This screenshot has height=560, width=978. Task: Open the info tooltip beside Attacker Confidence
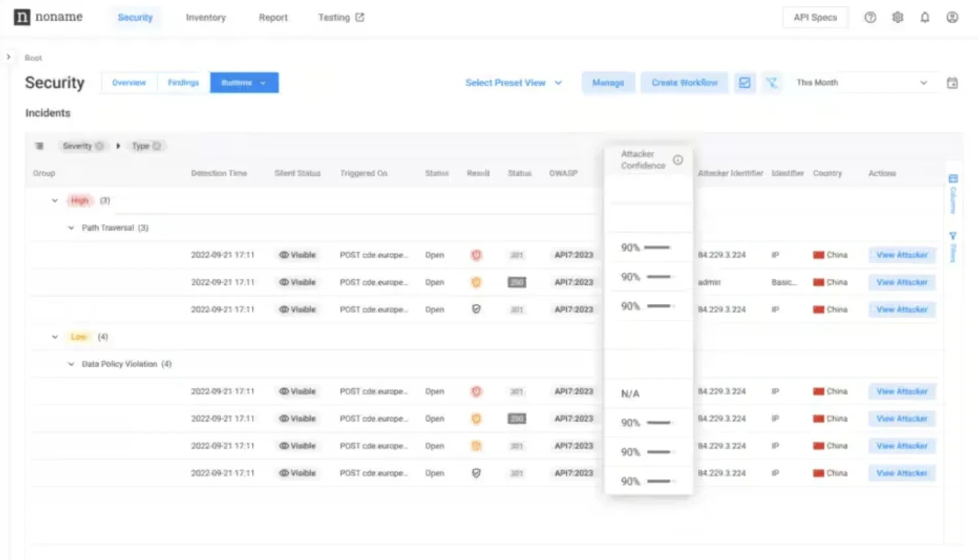pyautogui.click(x=679, y=160)
